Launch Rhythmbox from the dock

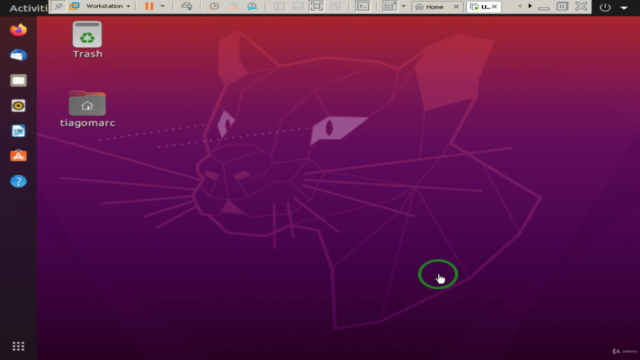(x=18, y=106)
